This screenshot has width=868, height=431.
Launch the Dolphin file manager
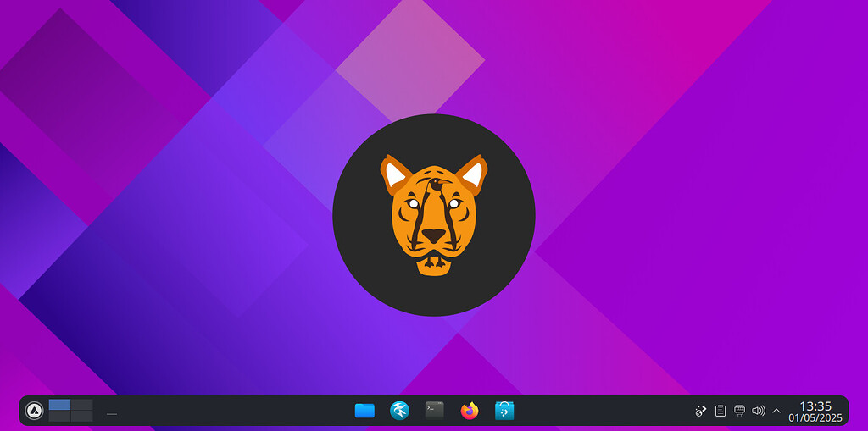tap(364, 411)
